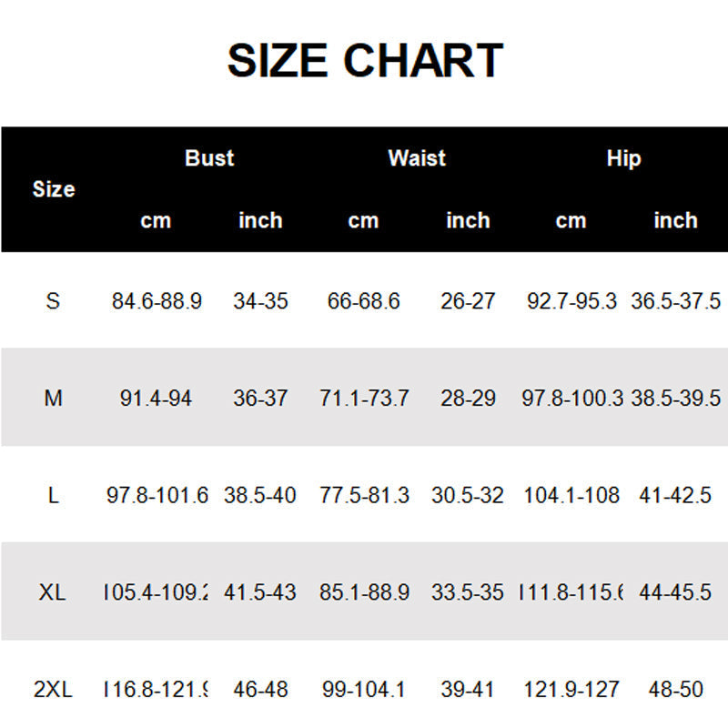The image size is (728, 728).
Task: Select the M size row label
Action: click(54, 398)
